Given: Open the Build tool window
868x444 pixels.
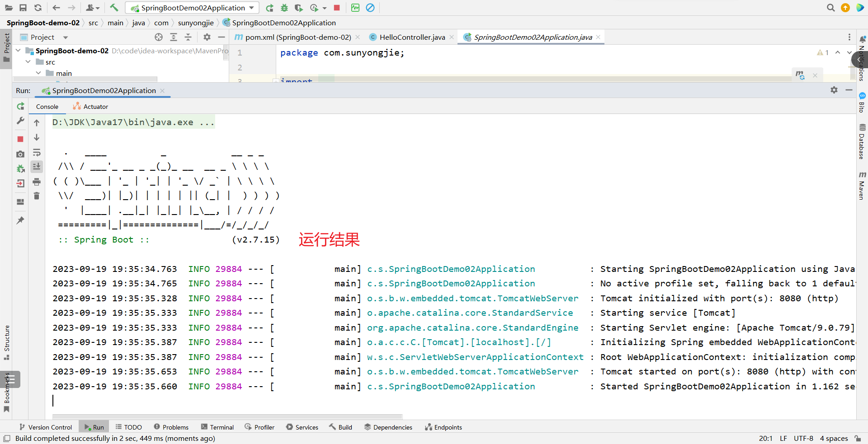Looking at the screenshot, I should [340, 427].
